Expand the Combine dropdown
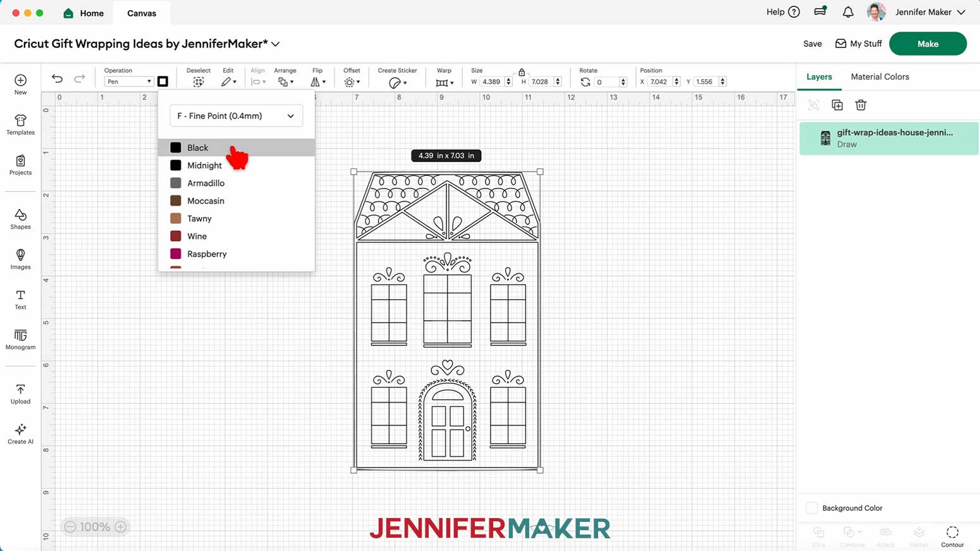 coord(851,536)
